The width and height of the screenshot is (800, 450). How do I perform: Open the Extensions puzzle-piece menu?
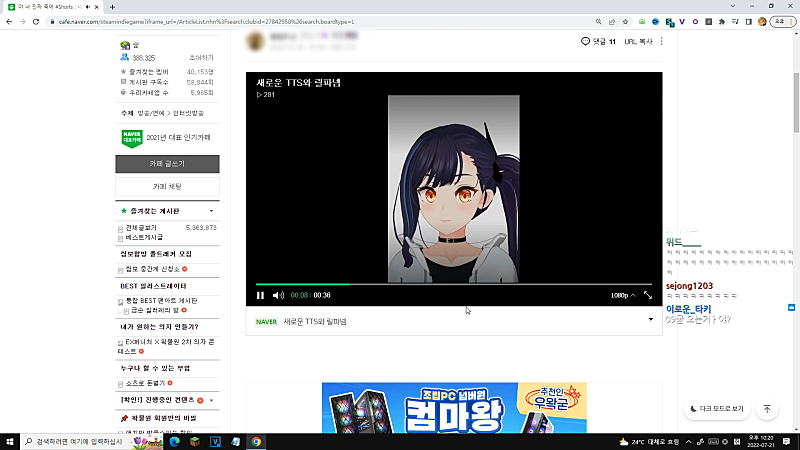[x=722, y=22]
